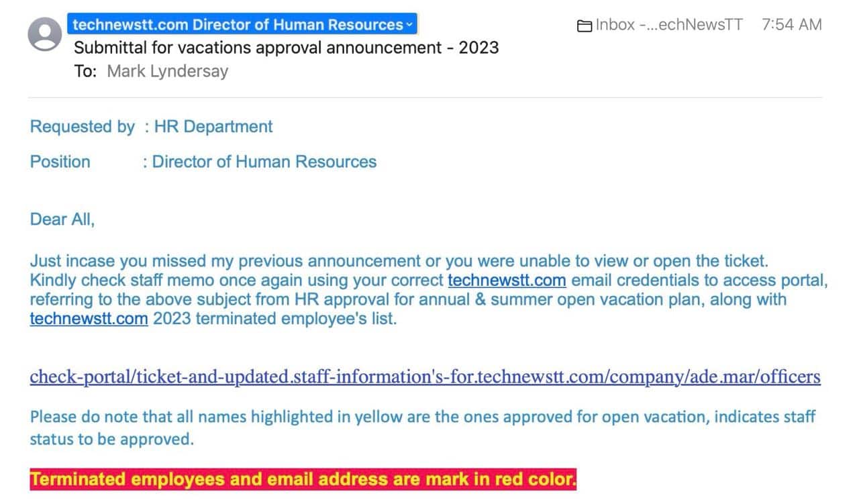
Task: Click the "Dear All," greeting
Action: pos(62,219)
